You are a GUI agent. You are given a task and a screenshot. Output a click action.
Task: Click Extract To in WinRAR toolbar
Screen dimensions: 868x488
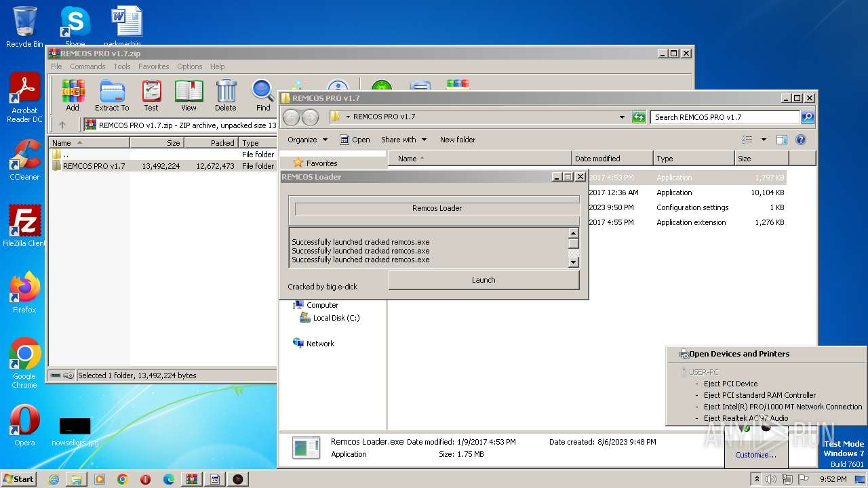(112, 96)
